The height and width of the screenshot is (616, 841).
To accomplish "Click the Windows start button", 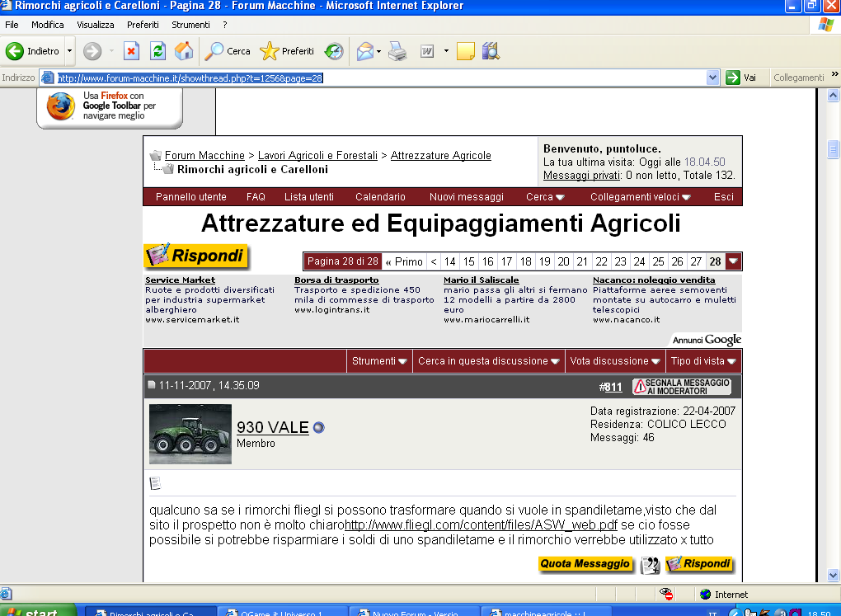I will tap(38, 611).
